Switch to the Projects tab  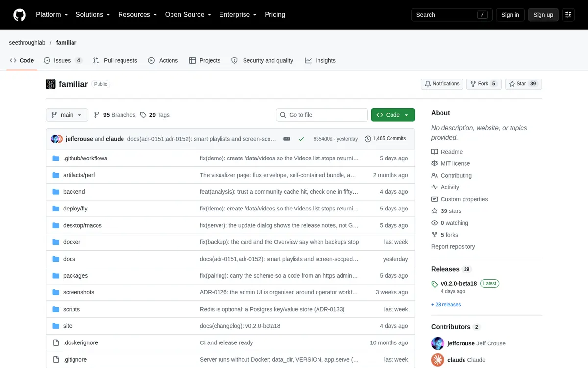[205, 60]
